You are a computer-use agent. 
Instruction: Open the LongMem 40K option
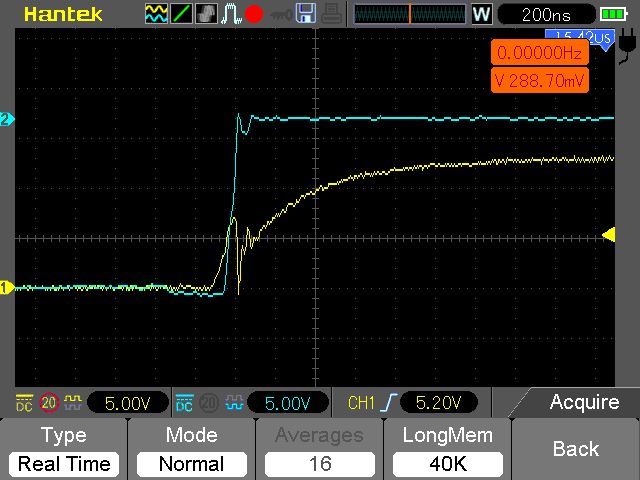(448, 449)
